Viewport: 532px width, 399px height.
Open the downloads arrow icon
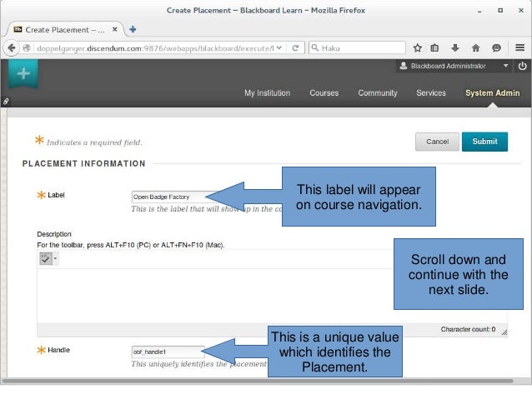coord(455,48)
